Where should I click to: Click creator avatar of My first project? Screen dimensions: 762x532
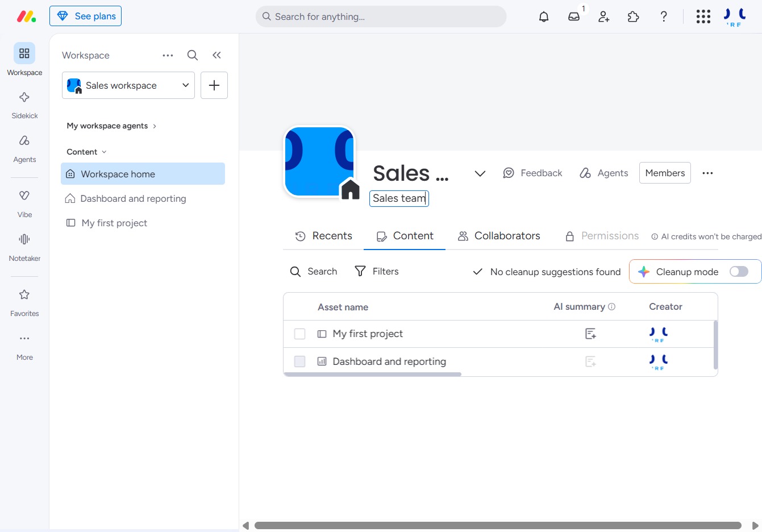coord(659,334)
